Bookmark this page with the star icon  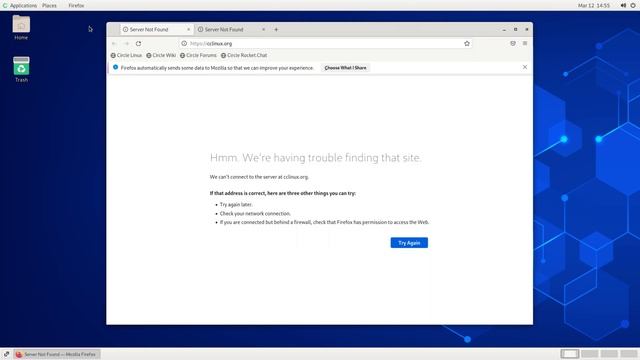click(x=467, y=43)
